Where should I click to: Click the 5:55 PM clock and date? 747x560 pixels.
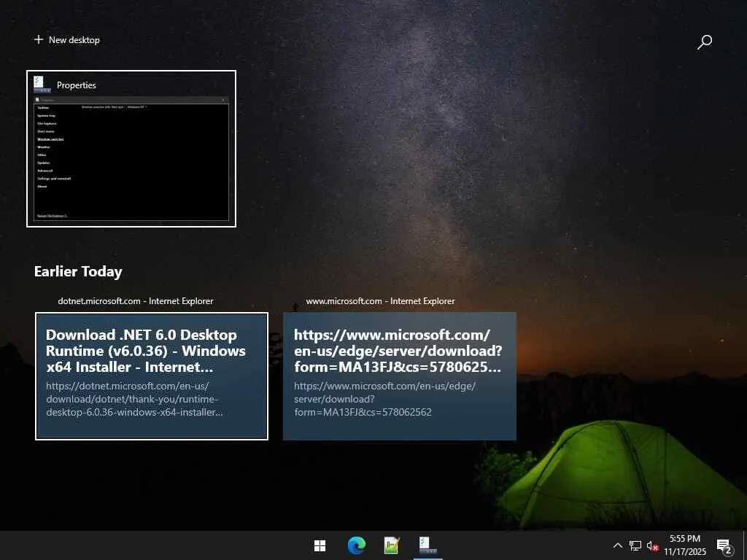tap(684, 545)
